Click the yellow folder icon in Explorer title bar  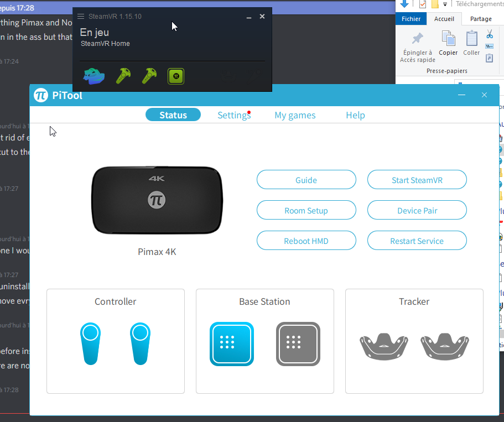click(x=435, y=4)
